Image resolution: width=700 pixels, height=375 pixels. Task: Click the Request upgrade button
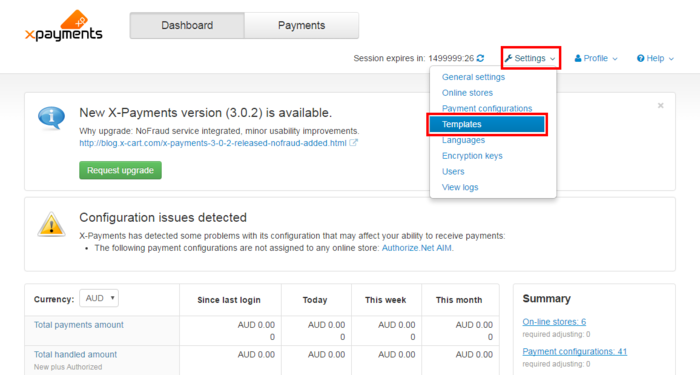click(x=121, y=170)
